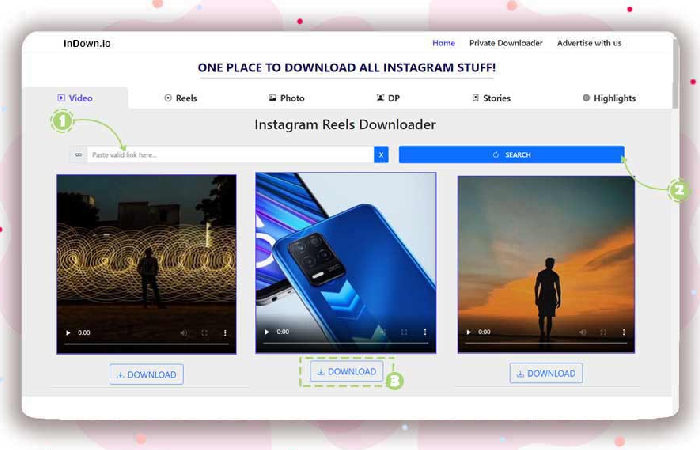Download the blue phone video
This screenshot has height=450, width=700.
tap(346, 371)
